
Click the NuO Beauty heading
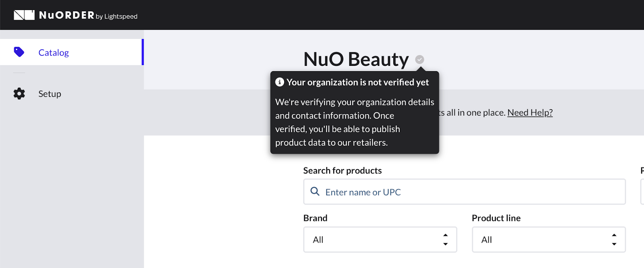coord(356,59)
